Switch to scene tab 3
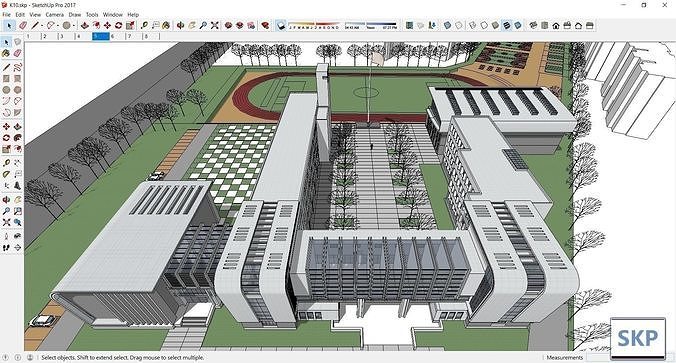Image resolution: width=676 pixels, height=363 pixels. (x=66, y=37)
